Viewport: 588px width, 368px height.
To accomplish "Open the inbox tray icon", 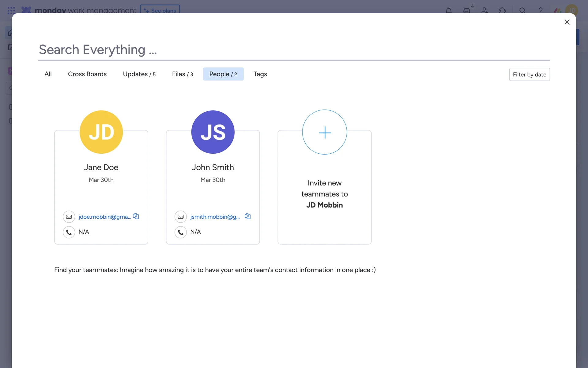I will (466, 10).
